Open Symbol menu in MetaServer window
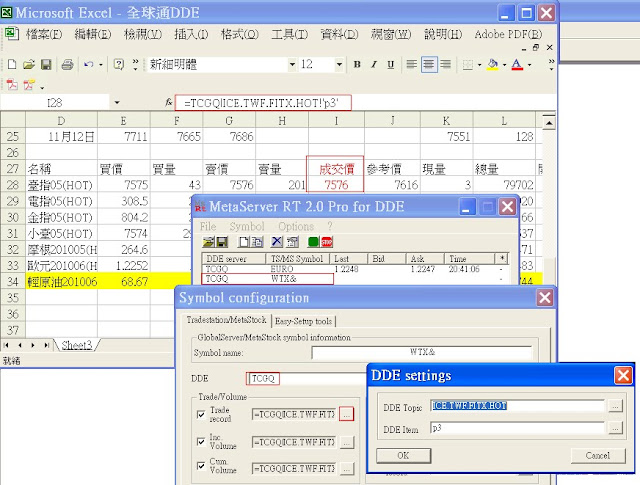 [247, 226]
